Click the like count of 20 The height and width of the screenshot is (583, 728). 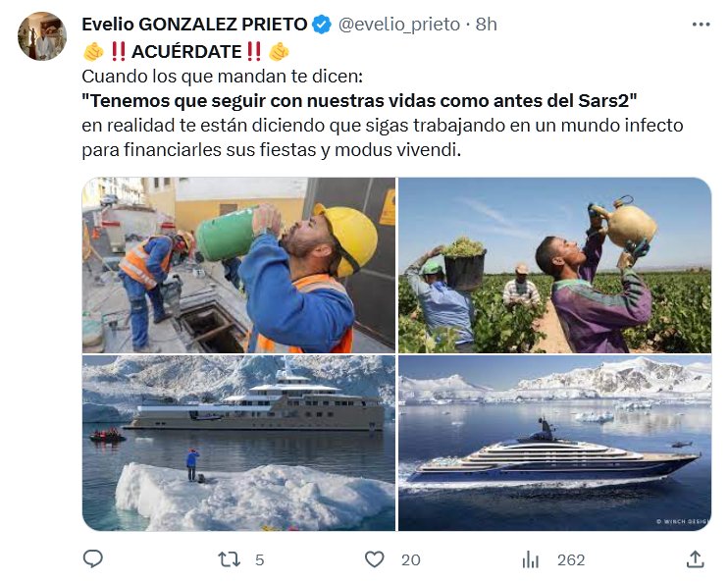pyautogui.click(x=411, y=560)
